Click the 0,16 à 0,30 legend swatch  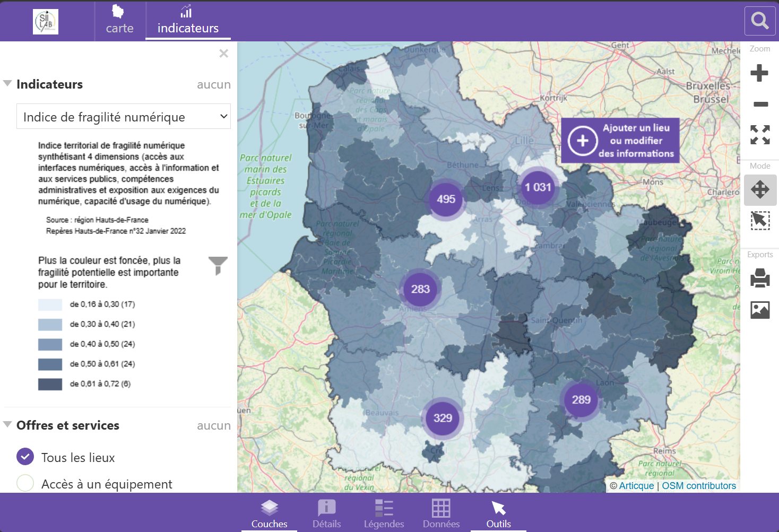pos(50,304)
